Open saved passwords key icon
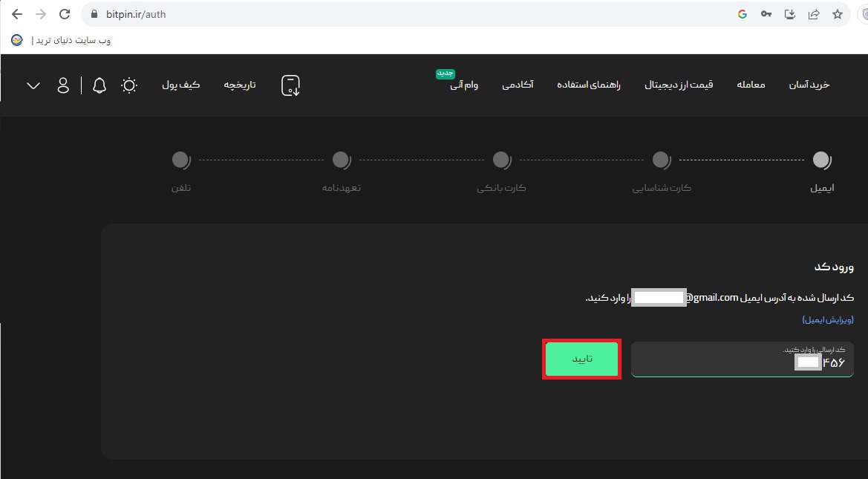Viewport: 868px width, 479px height. tap(766, 14)
